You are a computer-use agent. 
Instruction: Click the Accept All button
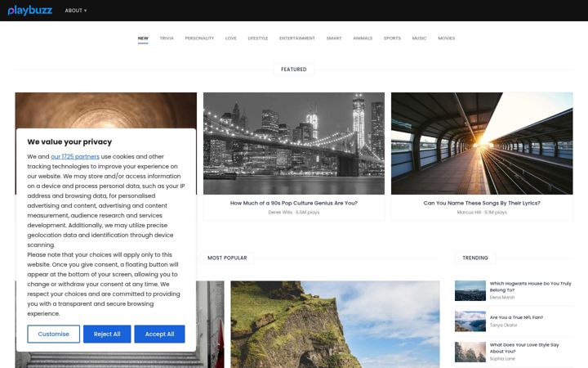[x=159, y=334]
